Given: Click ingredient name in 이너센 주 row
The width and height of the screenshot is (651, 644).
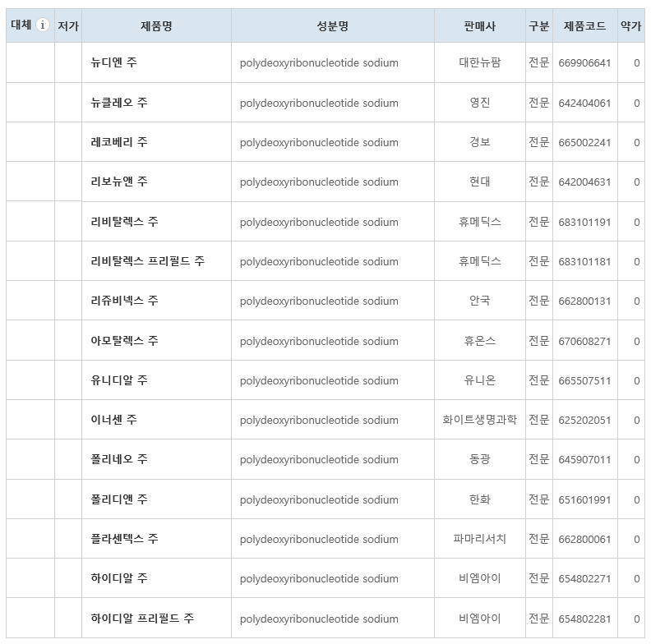Looking at the screenshot, I should [319, 421].
